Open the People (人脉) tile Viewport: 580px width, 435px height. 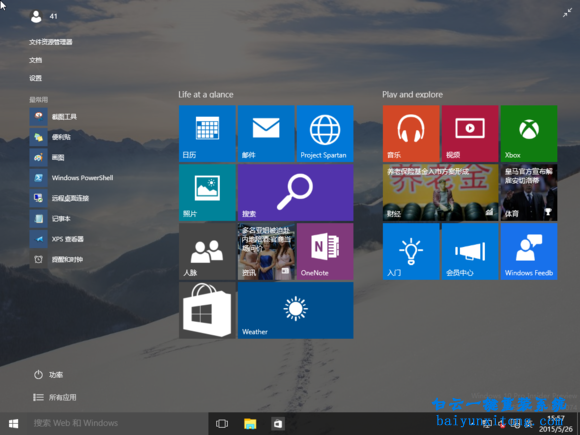[207, 251]
